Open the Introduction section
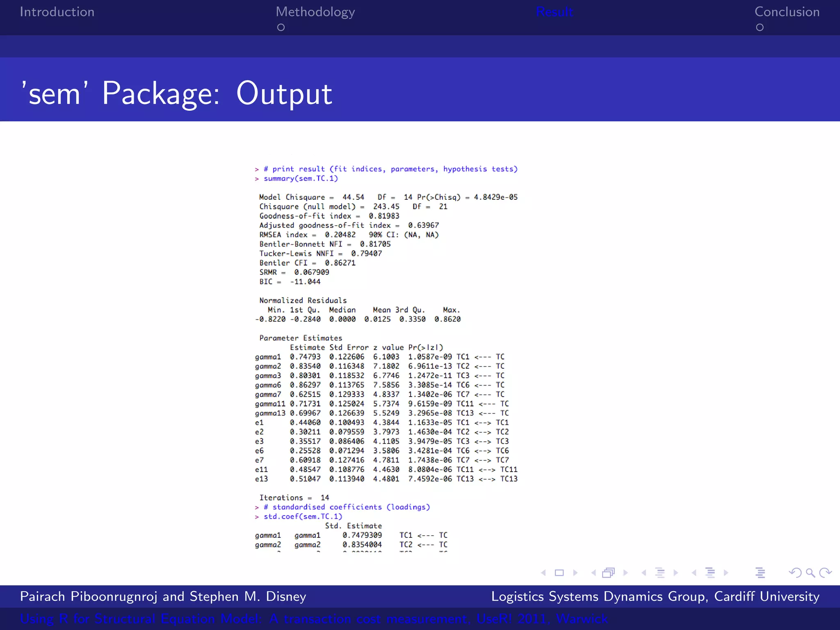Viewport: 840px width, 630px height. click(57, 12)
